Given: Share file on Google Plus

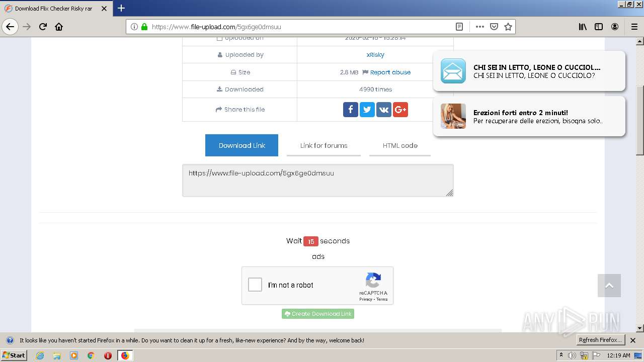Looking at the screenshot, I should [400, 109].
